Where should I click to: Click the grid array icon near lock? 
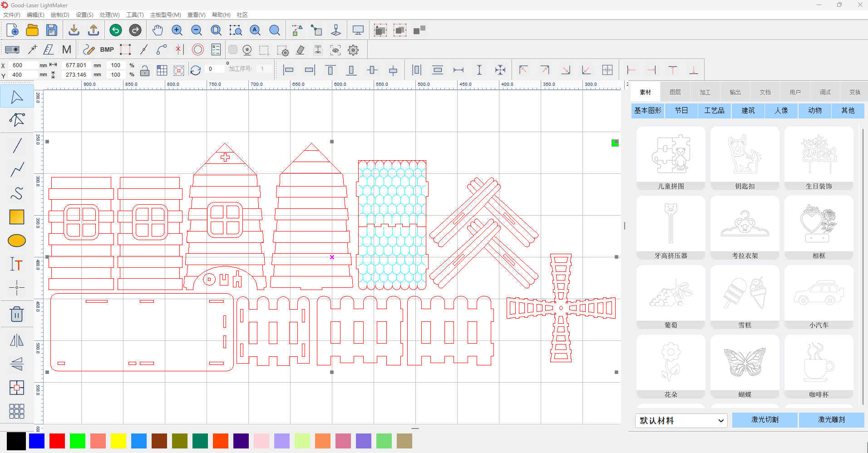162,70
